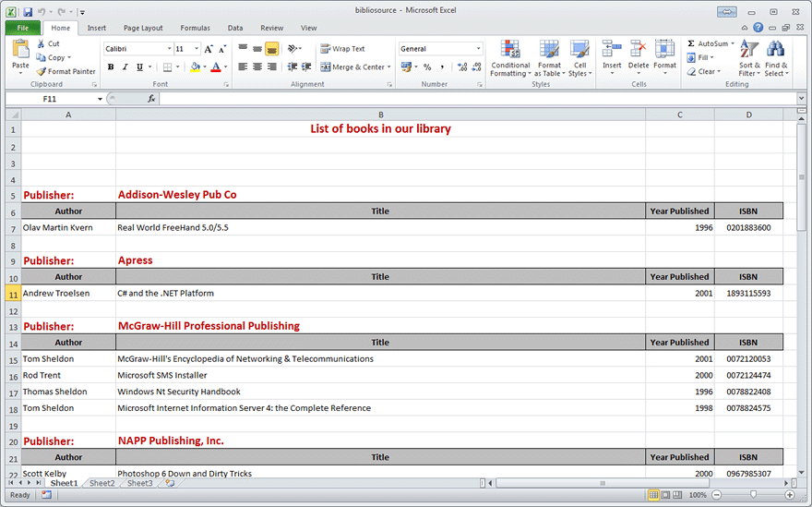Open the File tab
The image size is (812, 507).
[x=23, y=28]
